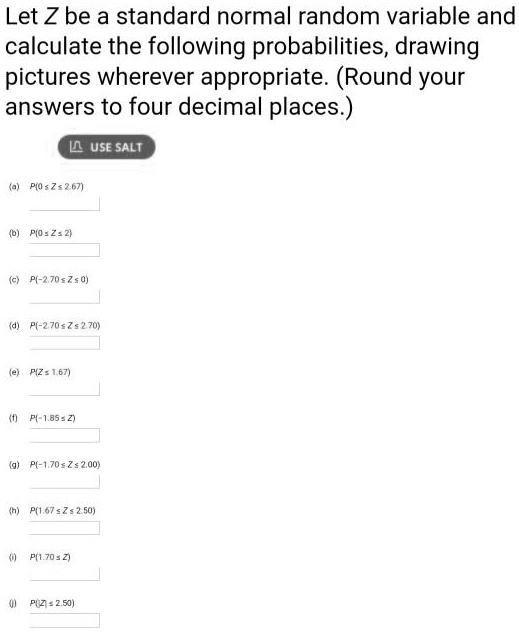The image size is (519, 632).
Task: Select answer box for P(−2.70 ≤ Z ≤ 2.70)
Action: (x=64, y=343)
